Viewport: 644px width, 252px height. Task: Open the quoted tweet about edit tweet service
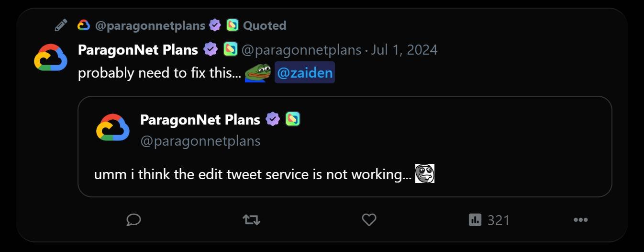pos(344,153)
